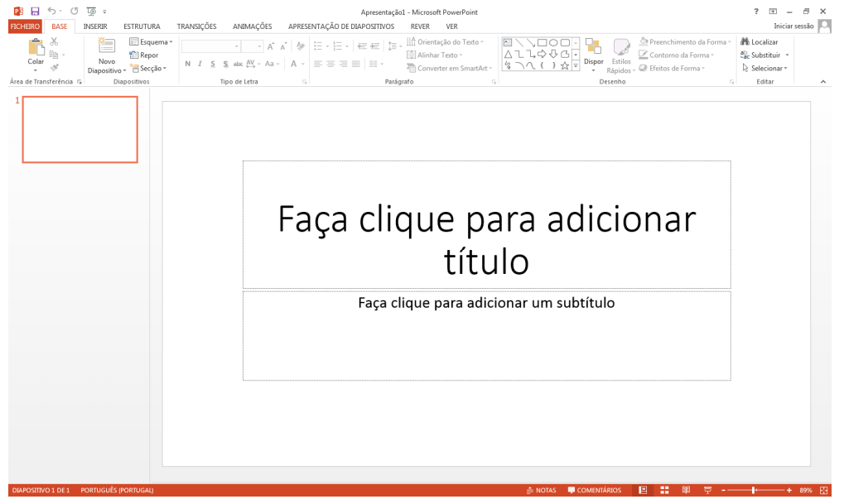844x504 pixels.
Task: Switch to slide sorter view icon
Action: (664, 490)
